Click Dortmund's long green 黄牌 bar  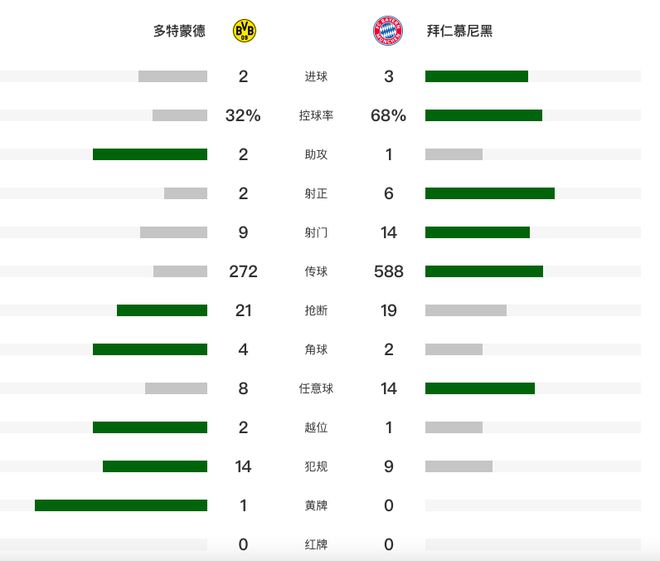pos(121,505)
